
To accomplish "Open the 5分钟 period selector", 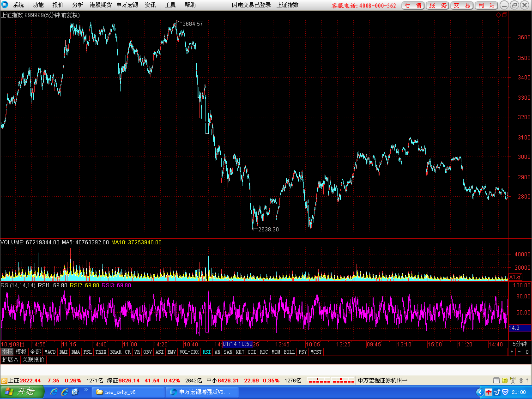I will [x=520, y=344].
